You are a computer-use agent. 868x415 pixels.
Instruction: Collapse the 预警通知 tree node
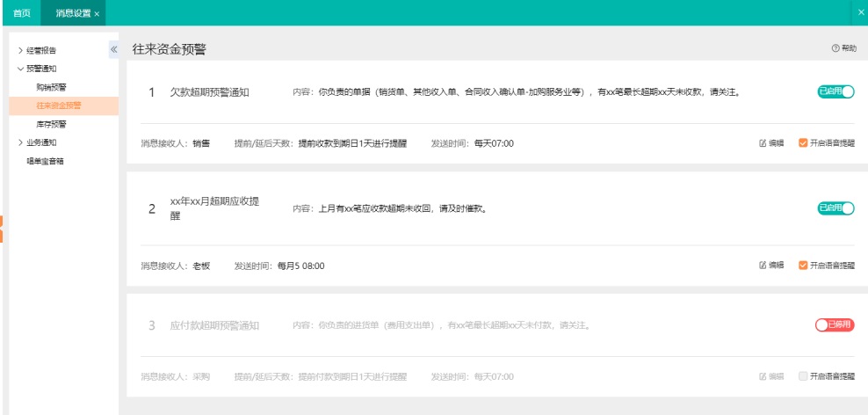(20, 69)
